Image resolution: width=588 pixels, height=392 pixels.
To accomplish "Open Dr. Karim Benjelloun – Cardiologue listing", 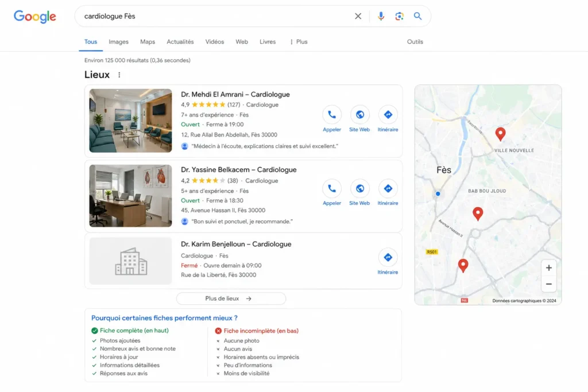I will 236,244.
